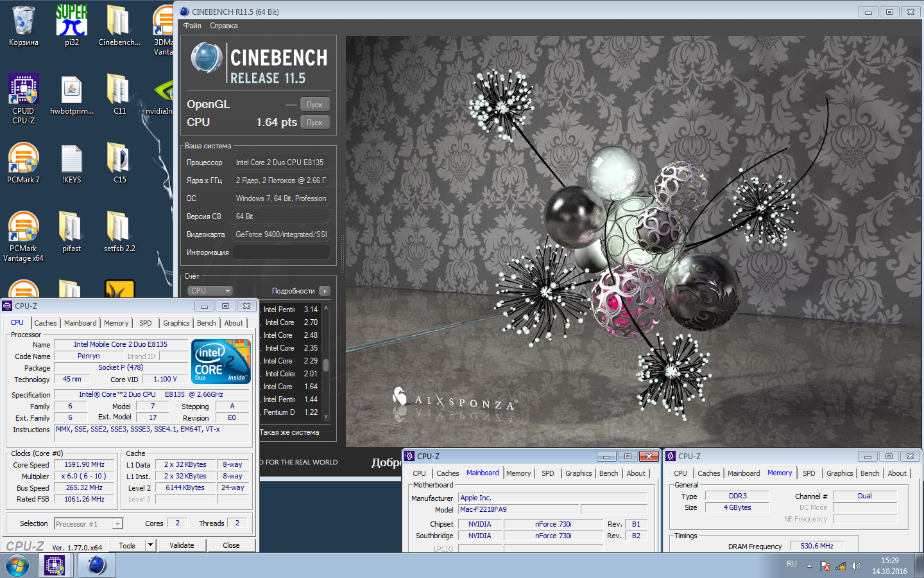The width and height of the screenshot is (924, 578).
Task: Open the Справка menu in Cinebench
Action: (x=224, y=26)
